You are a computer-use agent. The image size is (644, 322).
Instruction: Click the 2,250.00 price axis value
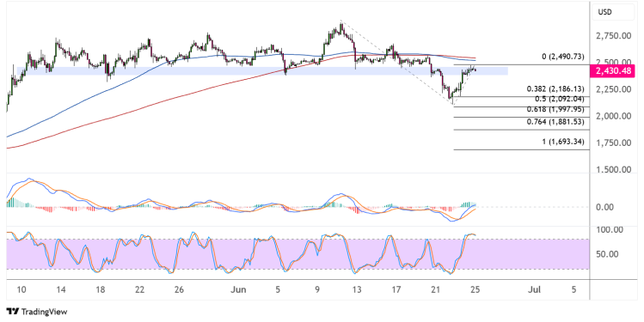coord(613,89)
